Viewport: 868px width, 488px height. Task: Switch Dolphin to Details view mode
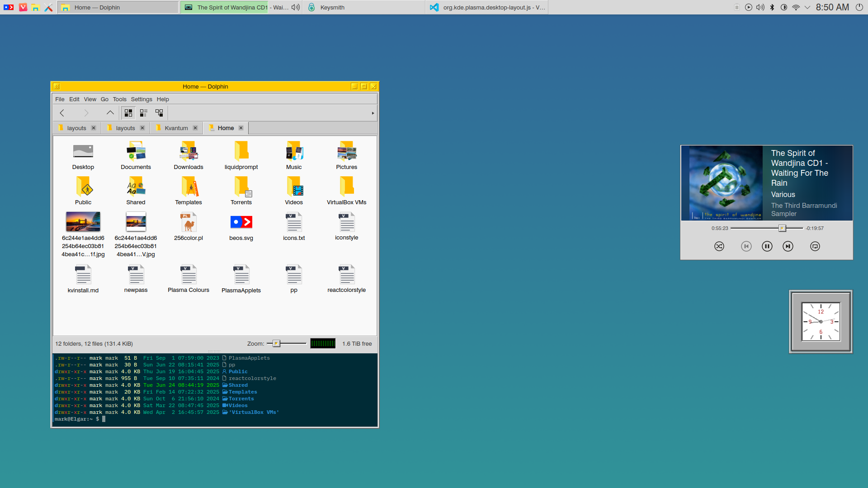159,113
